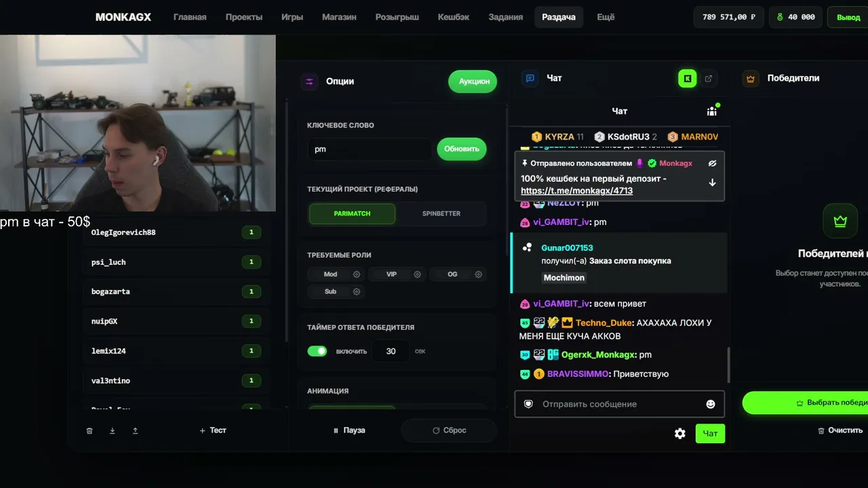Select participant val3ntino

(x=175, y=381)
